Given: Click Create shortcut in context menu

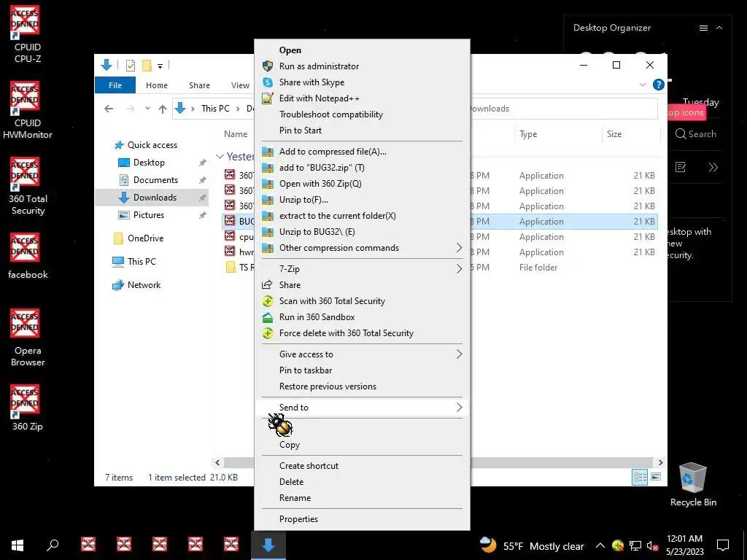Looking at the screenshot, I should 362,466.
